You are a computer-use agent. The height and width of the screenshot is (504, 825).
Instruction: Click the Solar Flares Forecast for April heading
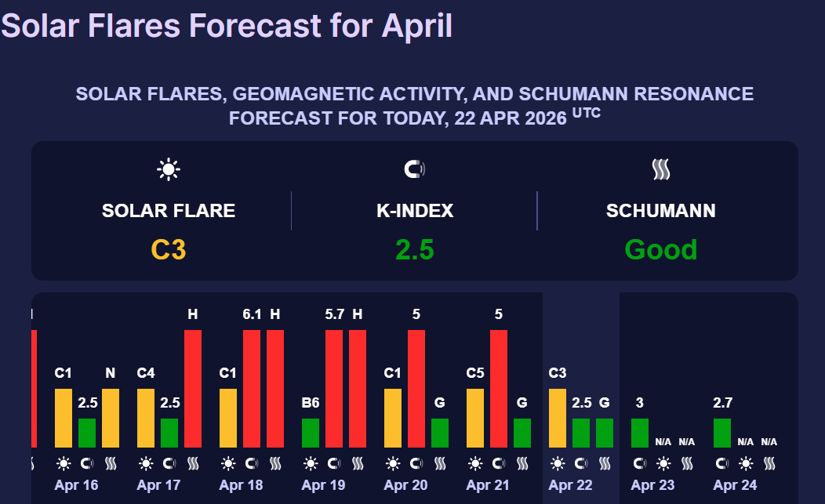227,25
